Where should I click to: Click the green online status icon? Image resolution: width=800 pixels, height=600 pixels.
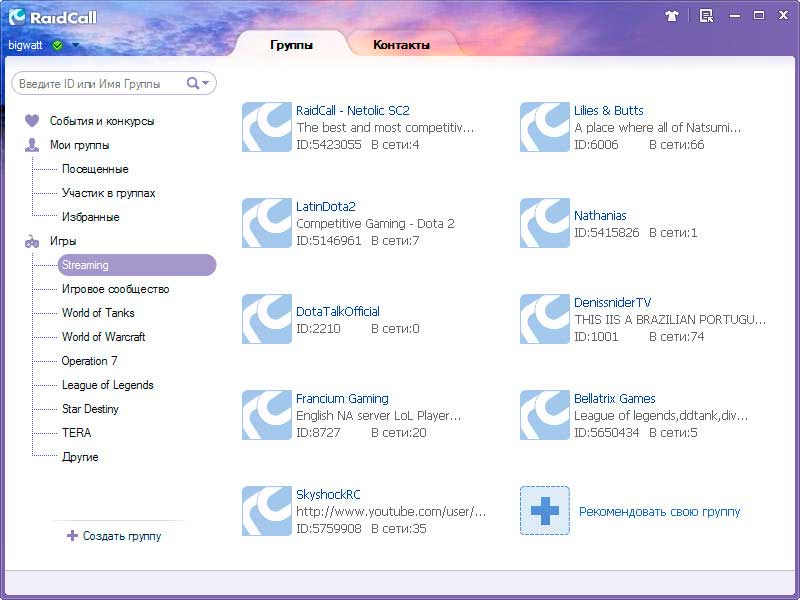click(x=57, y=45)
